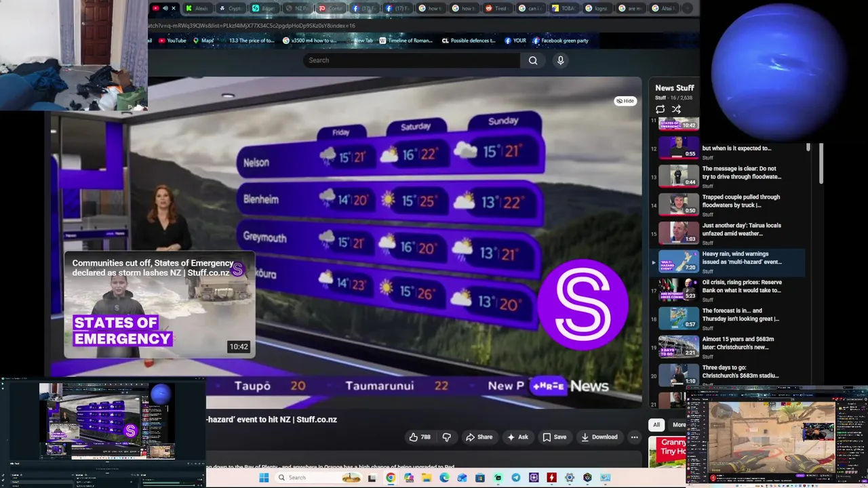Open the Maps bookmark
Screen dimensions: 868x488
203,41
